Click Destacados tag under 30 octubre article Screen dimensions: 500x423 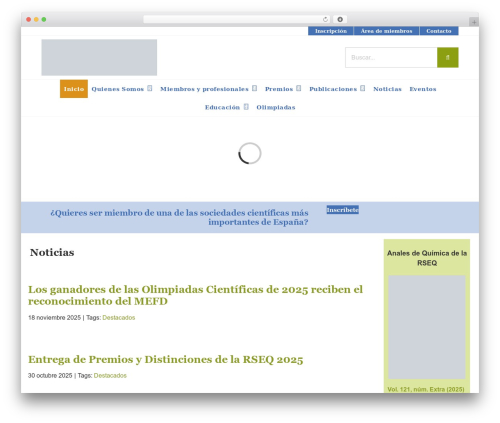[110, 376]
